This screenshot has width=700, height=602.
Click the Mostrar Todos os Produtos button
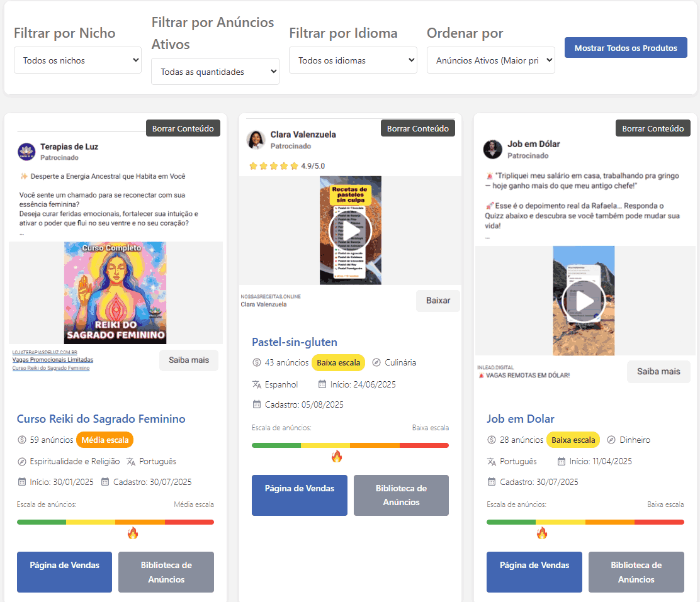tap(626, 48)
